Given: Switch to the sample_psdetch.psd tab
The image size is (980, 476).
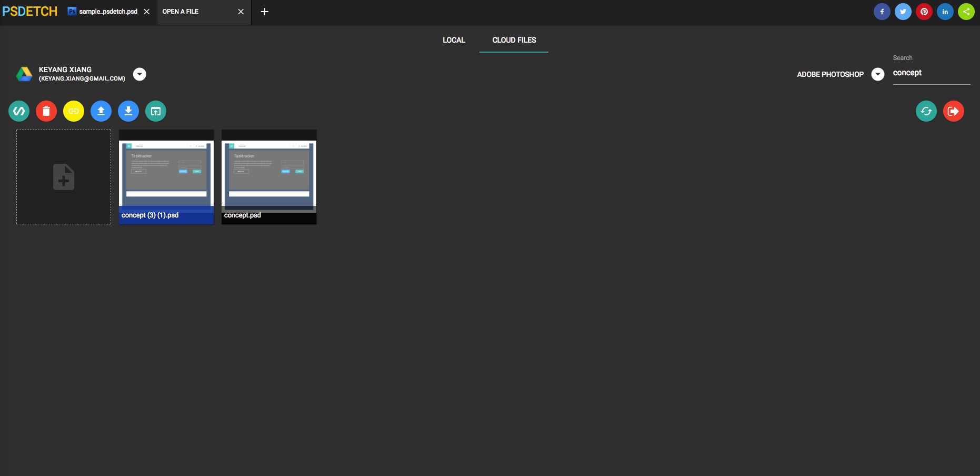Looking at the screenshot, I should [x=108, y=12].
